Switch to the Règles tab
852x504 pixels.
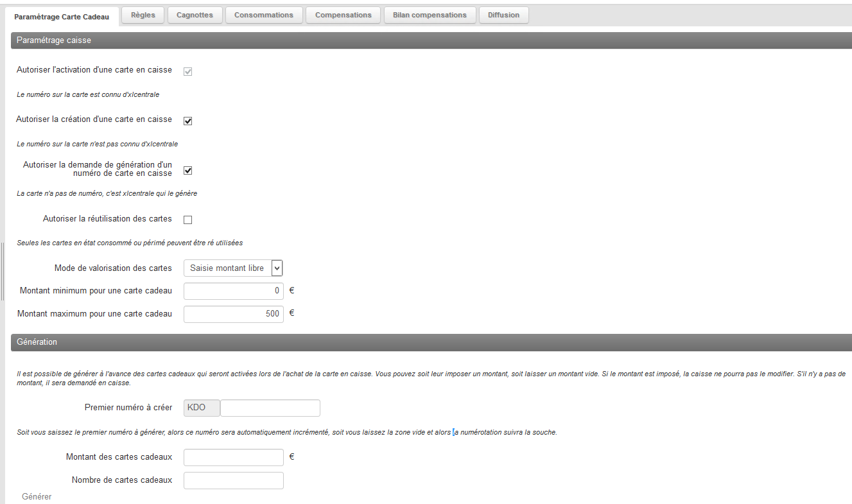(x=143, y=15)
